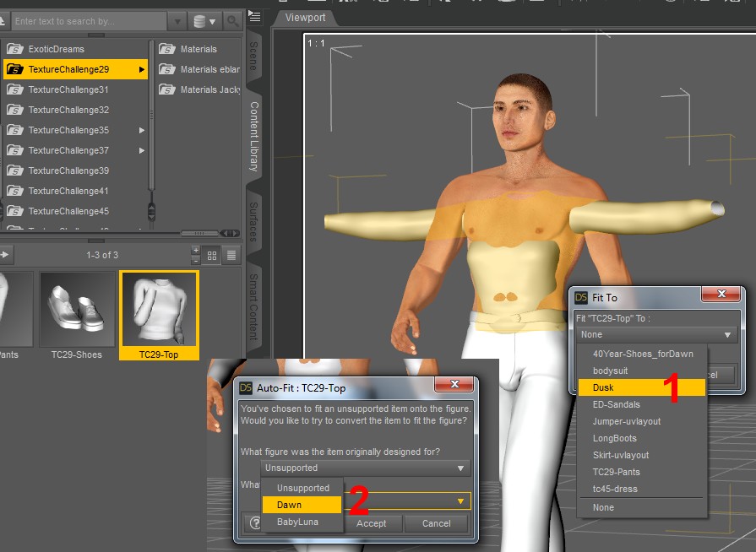Select the TextureChallenge29 folder
This screenshot has width=756, height=552.
(75, 69)
